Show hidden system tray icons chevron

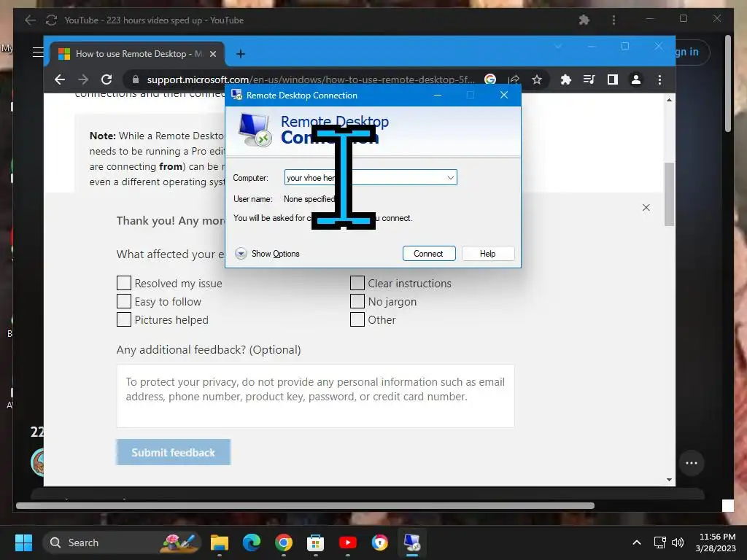tap(636, 542)
